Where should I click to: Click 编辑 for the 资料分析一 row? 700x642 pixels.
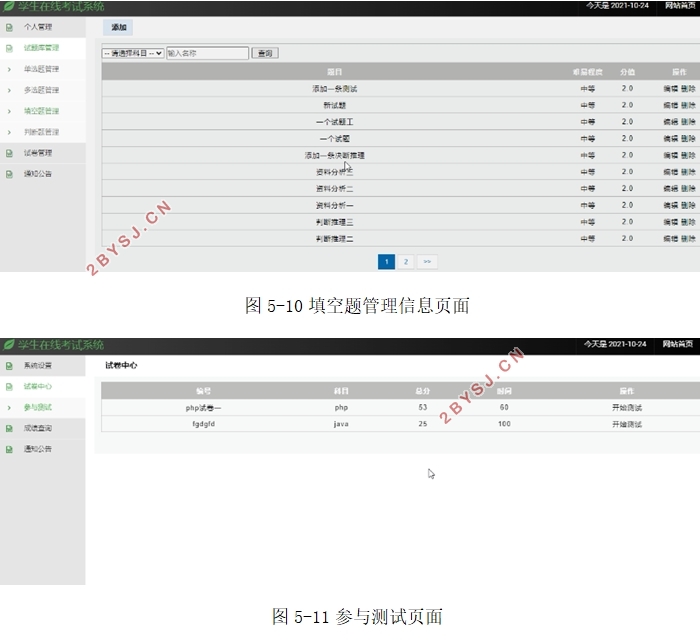click(671, 205)
